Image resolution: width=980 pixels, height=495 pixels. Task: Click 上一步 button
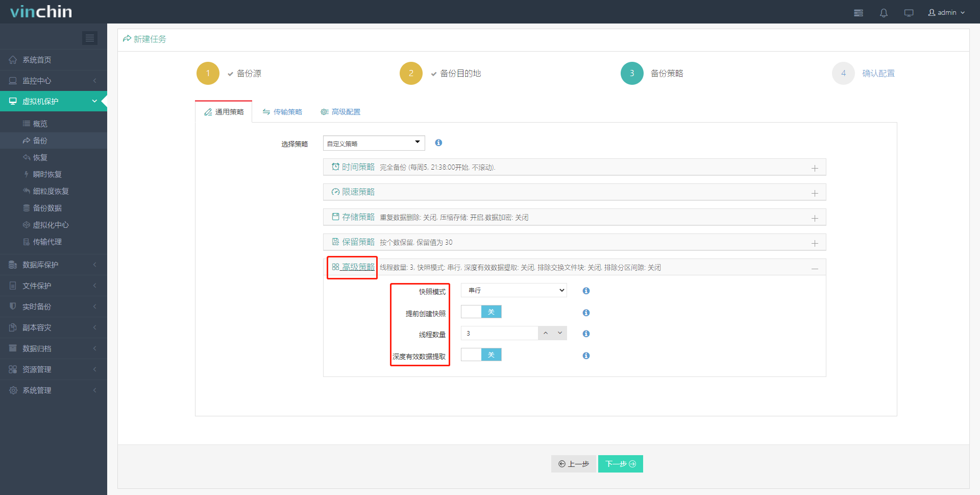point(574,464)
